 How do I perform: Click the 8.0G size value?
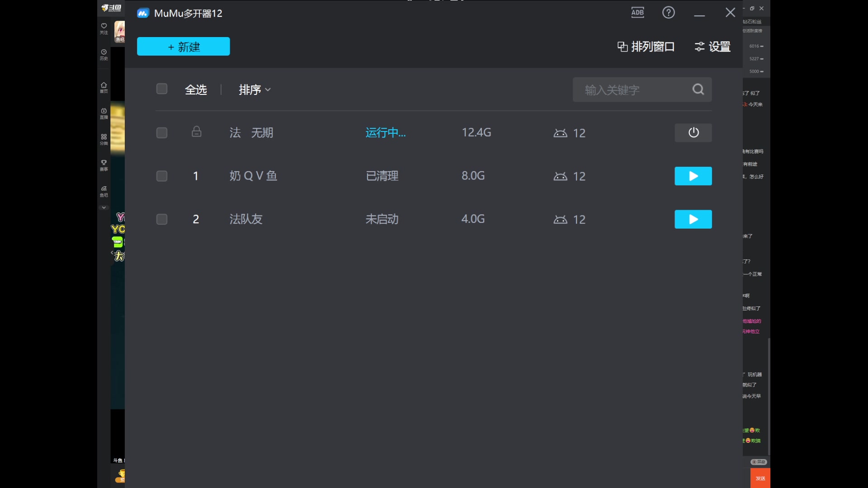pyautogui.click(x=473, y=176)
